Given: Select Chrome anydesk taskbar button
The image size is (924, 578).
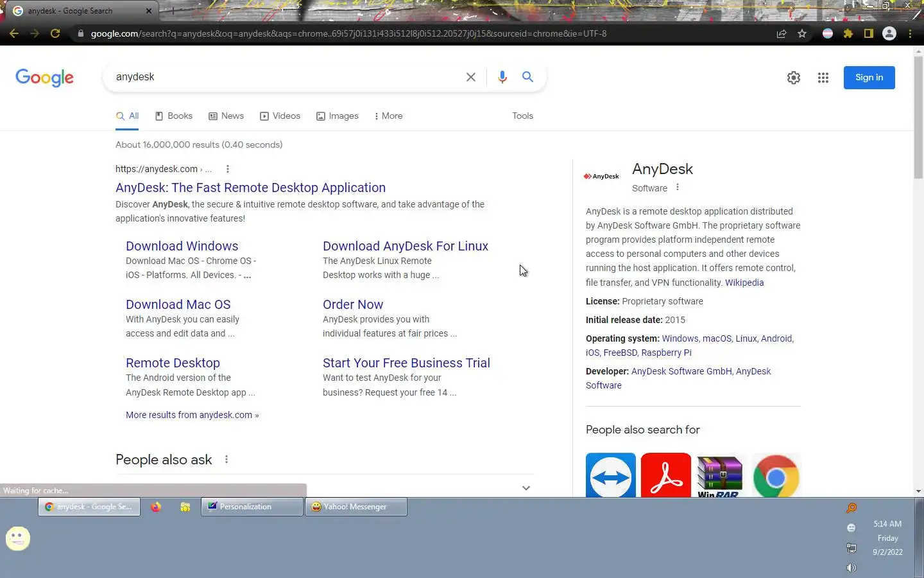Looking at the screenshot, I should tap(89, 507).
